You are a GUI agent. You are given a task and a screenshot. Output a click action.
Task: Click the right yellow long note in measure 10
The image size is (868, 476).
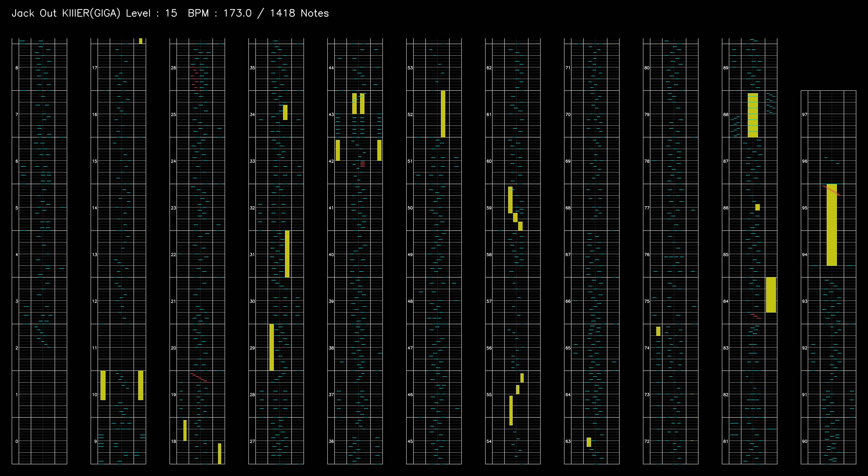pos(140,385)
